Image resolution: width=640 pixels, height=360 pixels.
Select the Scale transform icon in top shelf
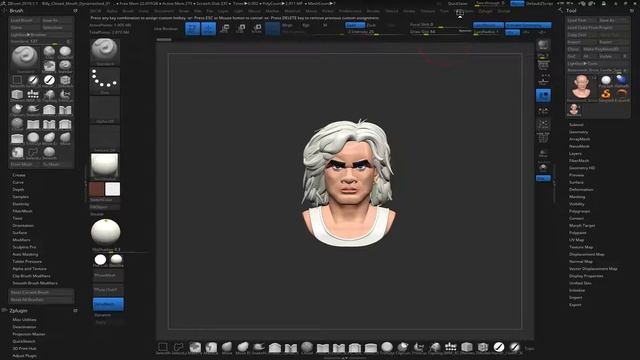(240, 28)
